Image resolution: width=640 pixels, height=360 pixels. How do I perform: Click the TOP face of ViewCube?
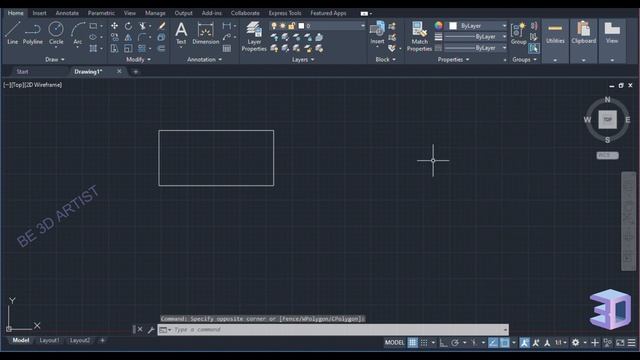tap(607, 120)
